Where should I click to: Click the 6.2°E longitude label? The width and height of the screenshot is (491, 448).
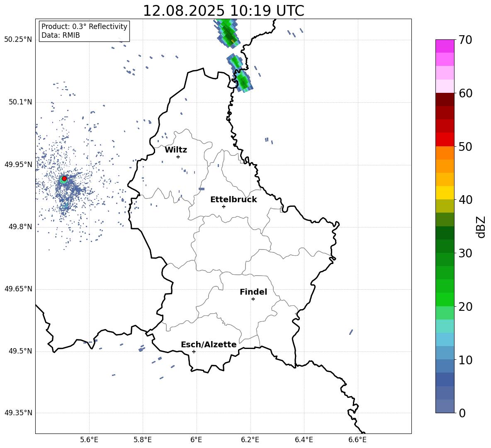(250, 440)
